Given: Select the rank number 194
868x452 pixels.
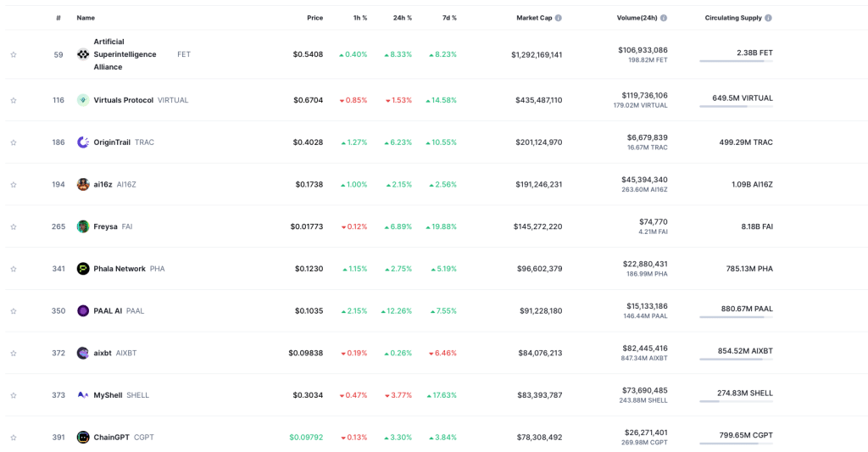Looking at the screenshot, I should pos(58,185).
